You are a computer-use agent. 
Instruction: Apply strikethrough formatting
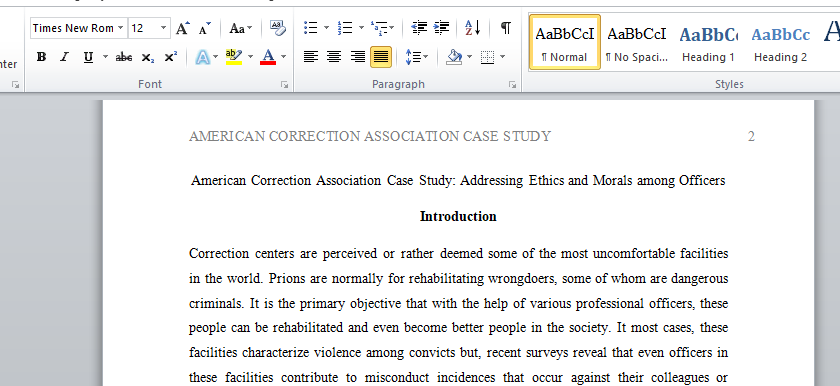[x=124, y=57]
